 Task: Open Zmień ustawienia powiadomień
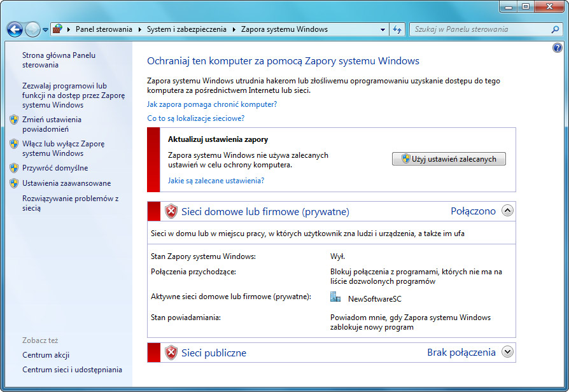pos(52,124)
